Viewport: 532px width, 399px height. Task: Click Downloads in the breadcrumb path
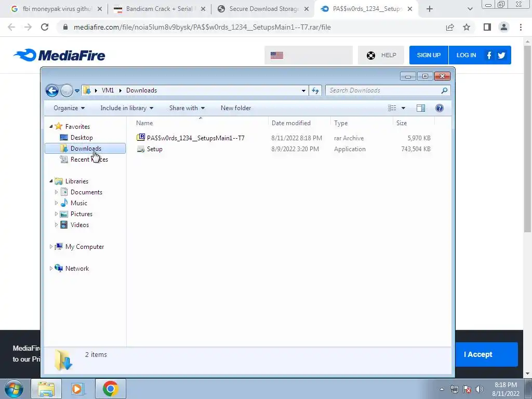(141, 90)
